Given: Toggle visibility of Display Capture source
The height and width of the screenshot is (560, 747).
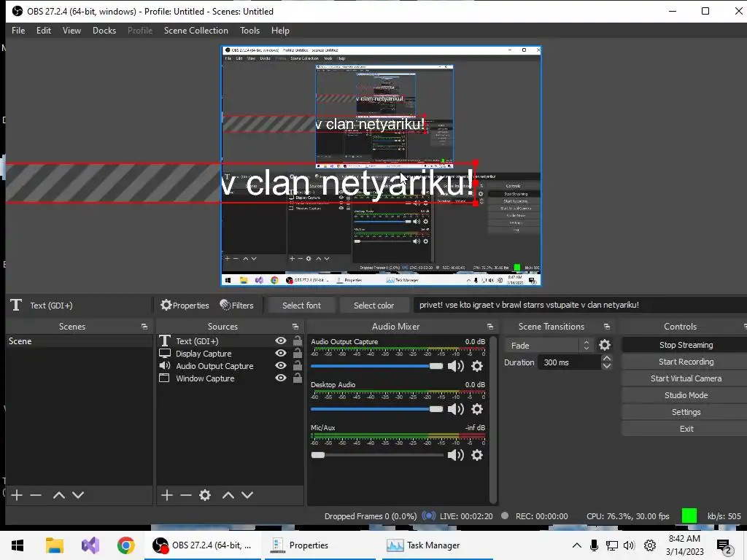Looking at the screenshot, I should point(281,353).
